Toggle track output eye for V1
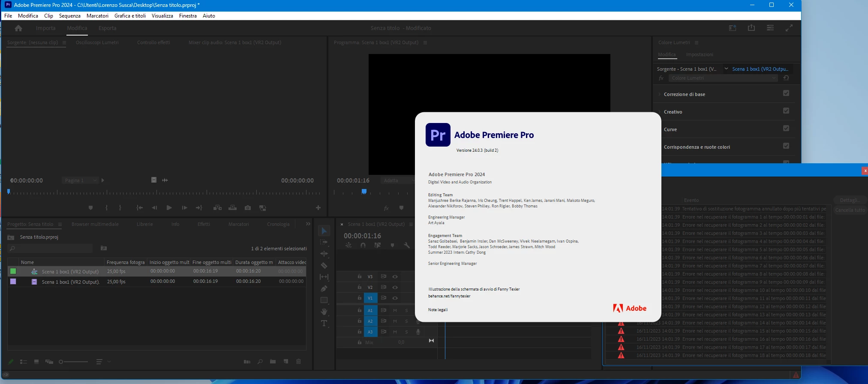Viewport: 868px width, 384px height. click(395, 298)
